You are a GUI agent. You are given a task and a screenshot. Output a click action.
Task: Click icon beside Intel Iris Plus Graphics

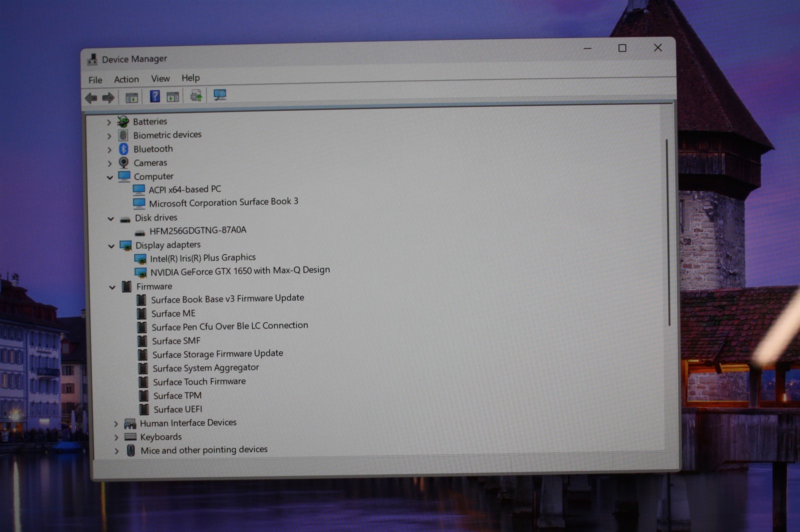(141, 259)
